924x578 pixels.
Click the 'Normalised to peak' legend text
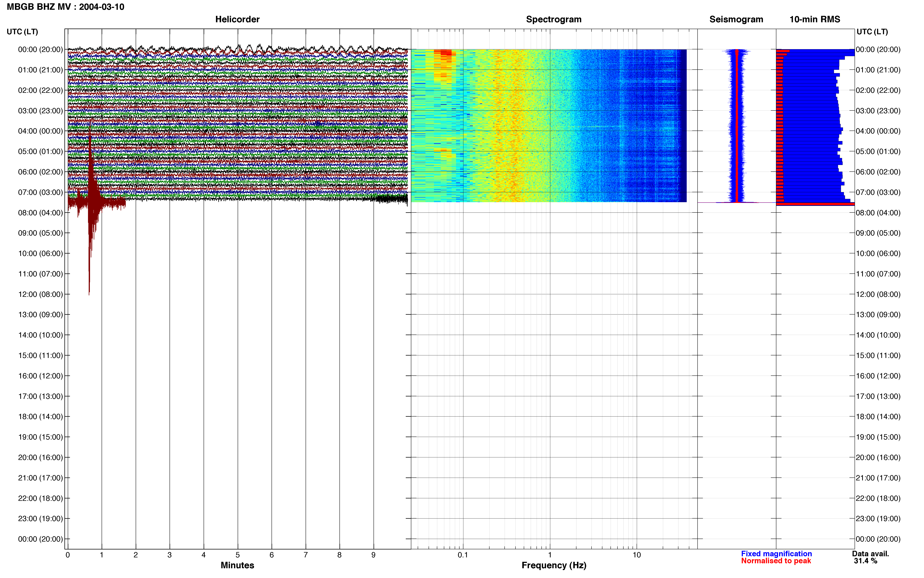pos(776,561)
